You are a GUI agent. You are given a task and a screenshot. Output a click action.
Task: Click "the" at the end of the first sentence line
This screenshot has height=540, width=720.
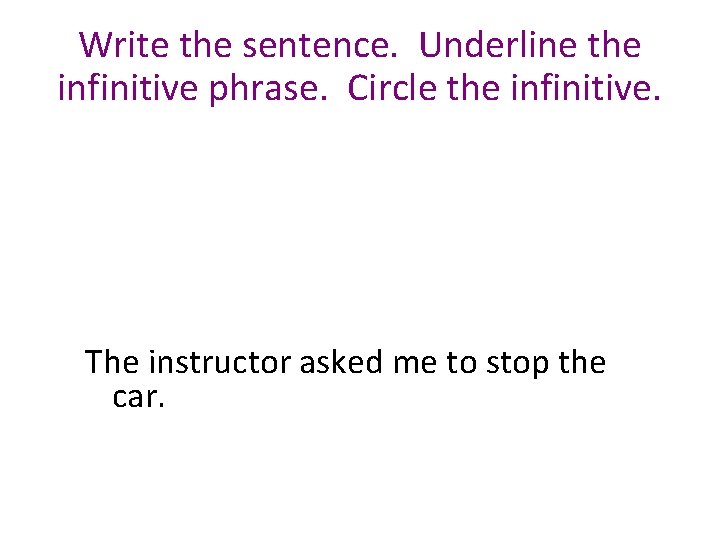[582, 362]
